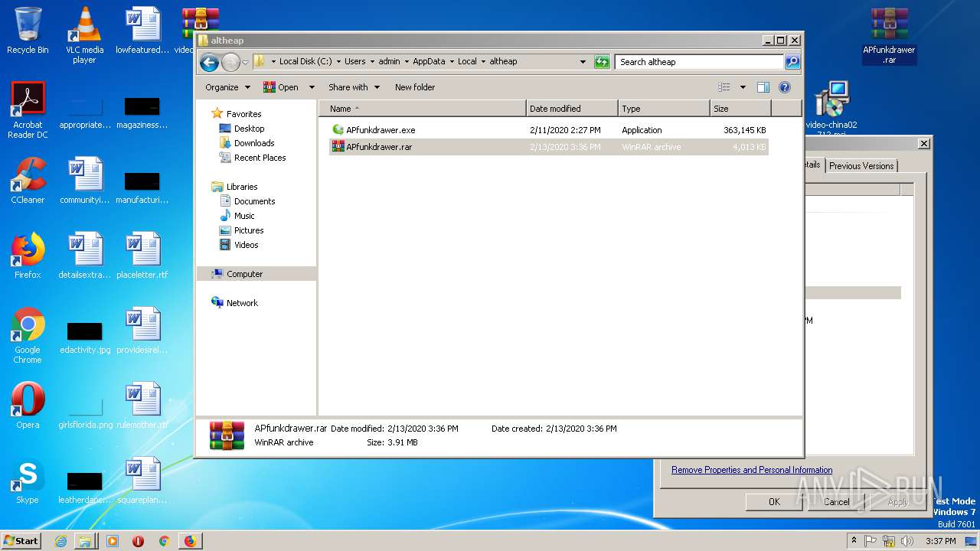Click Cancel in Properties dialog
The width and height of the screenshot is (980, 551).
pos(836,502)
